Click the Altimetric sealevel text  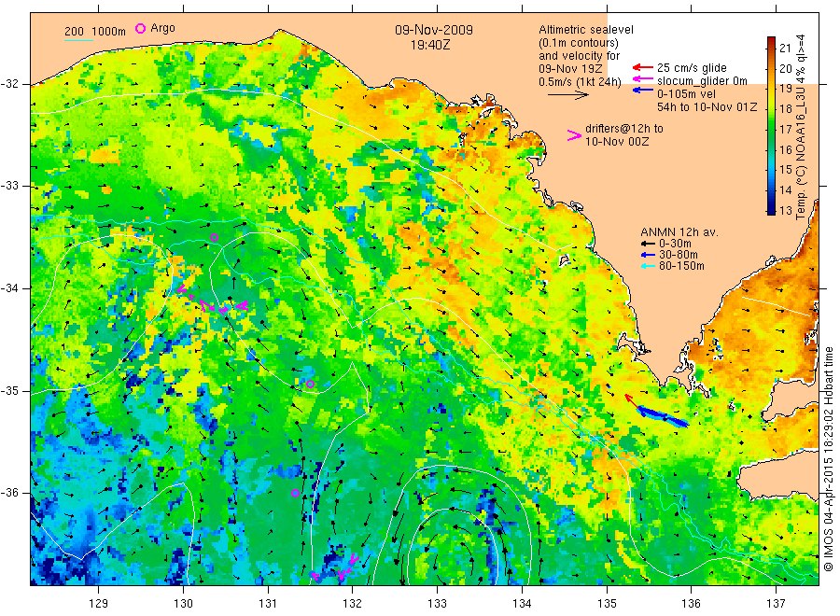585,30
